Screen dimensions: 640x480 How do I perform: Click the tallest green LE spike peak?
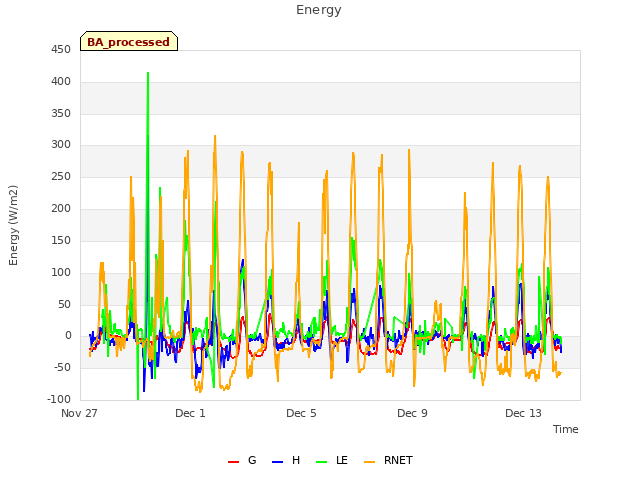pos(148,73)
